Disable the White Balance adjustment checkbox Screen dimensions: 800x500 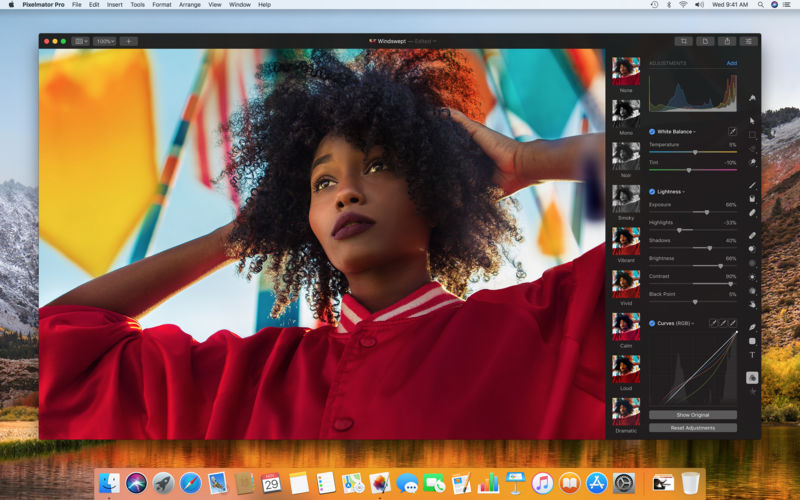[x=652, y=132]
